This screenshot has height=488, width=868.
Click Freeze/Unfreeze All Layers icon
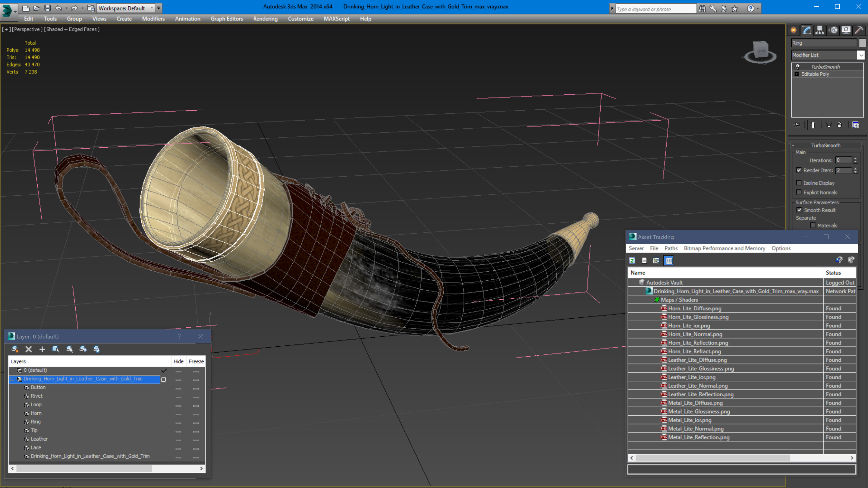click(96, 349)
